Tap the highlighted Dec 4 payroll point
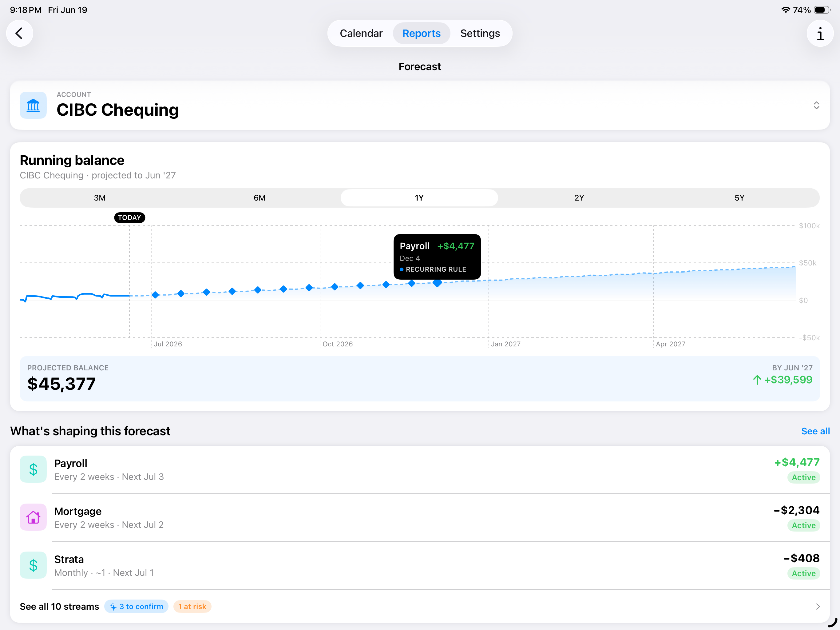840x630 pixels. 438,283
